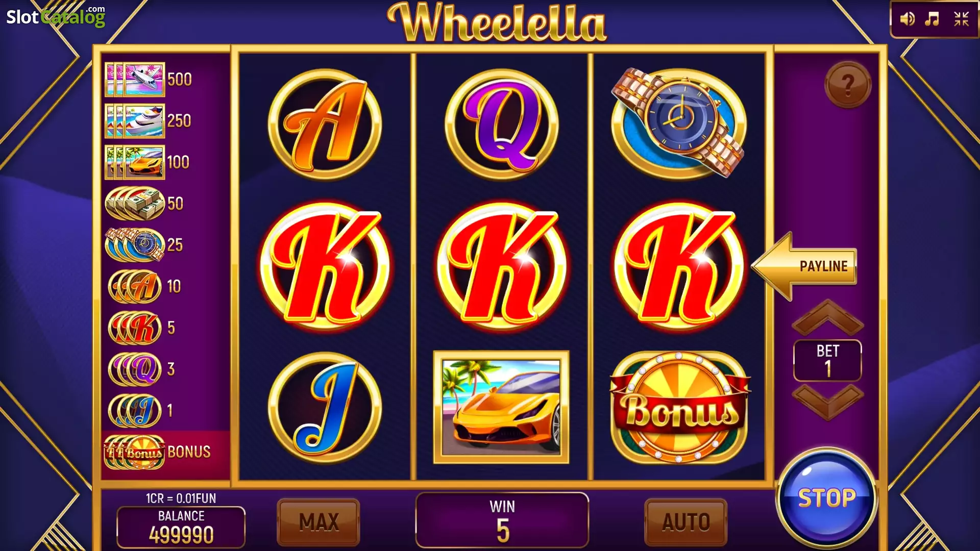Toggle background music with the note icon
Image resolution: width=980 pixels, height=551 pixels.
point(933,19)
